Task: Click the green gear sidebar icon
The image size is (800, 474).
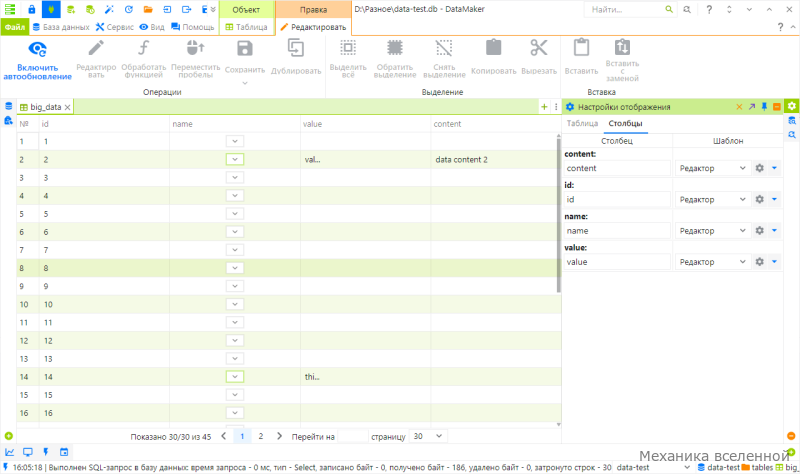Action: pos(791,106)
